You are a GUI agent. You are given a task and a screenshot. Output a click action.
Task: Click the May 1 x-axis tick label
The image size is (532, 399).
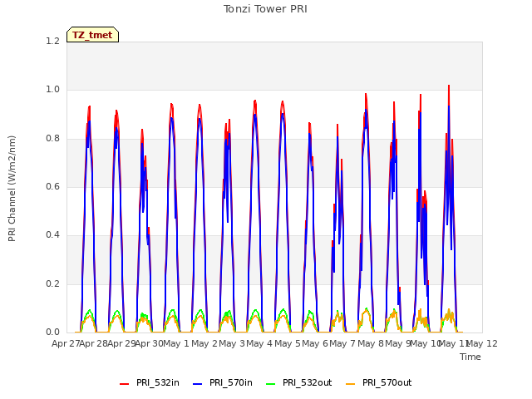[176, 343]
